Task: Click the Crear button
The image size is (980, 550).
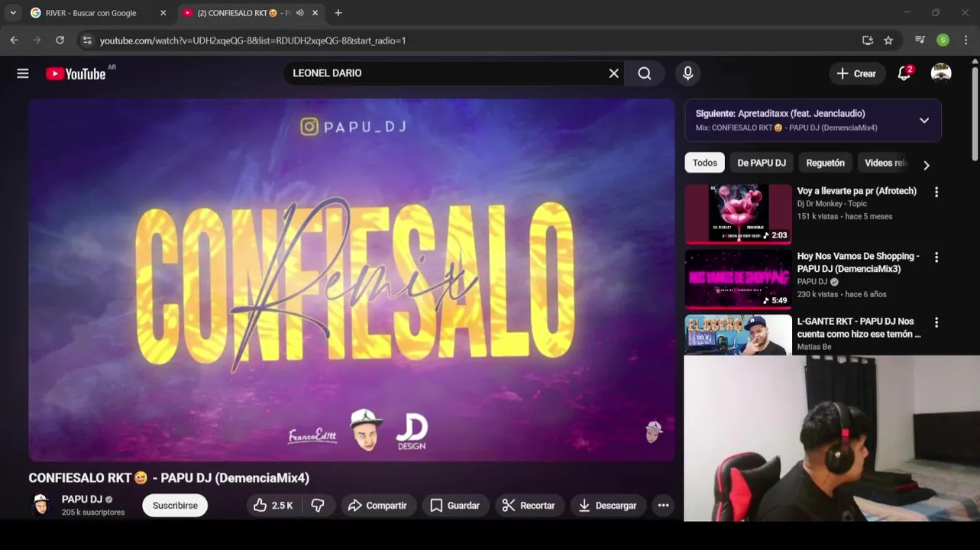Action: click(x=856, y=73)
